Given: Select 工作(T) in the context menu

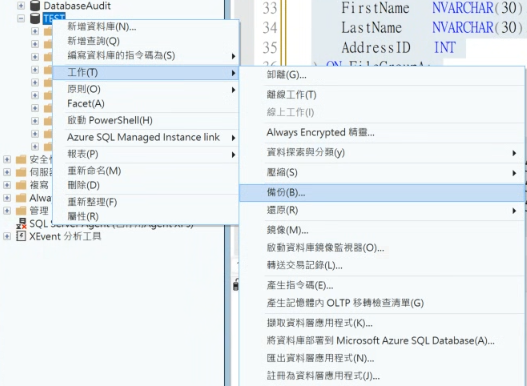Looking at the screenshot, I should pos(146,72).
